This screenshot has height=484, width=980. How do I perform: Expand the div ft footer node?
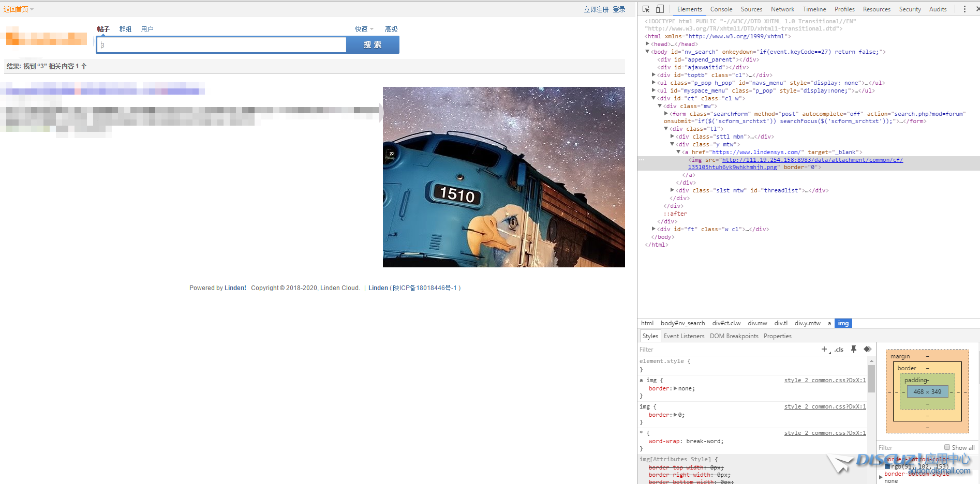[x=654, y=229]
